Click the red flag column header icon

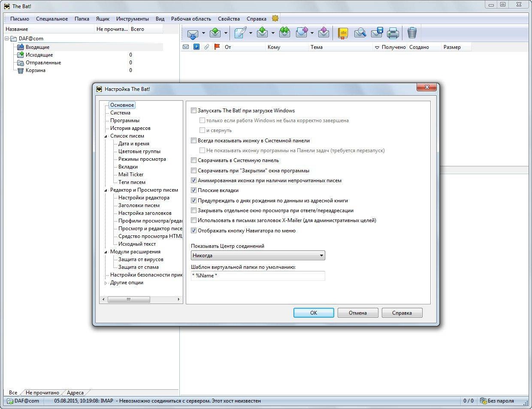[217, 47]
